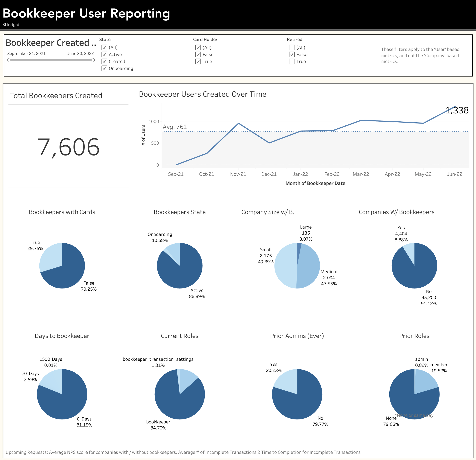
Task: Select the True slice in Bookkeepers with Cards
Action: (51, 256)
